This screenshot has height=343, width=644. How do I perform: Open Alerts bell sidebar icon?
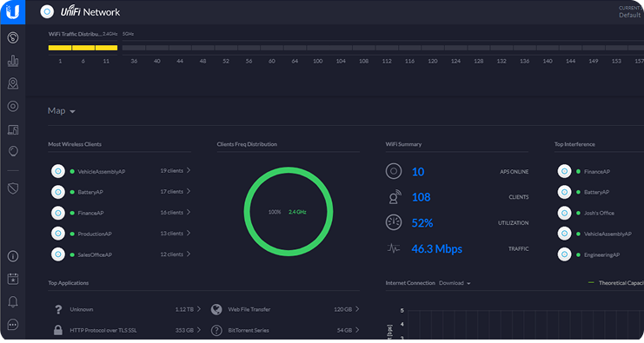coord(13,302)
